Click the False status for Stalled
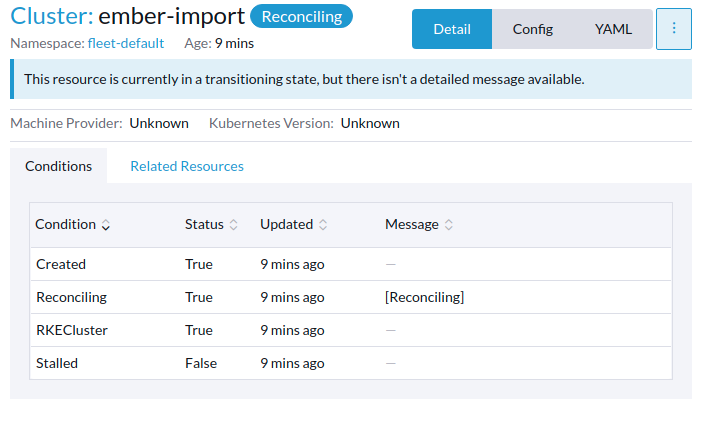Screen dimensions: 703x425 tap(201, 363)
